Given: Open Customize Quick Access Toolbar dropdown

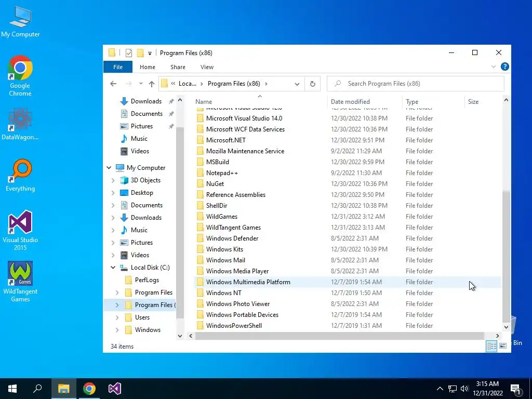Looking at the screenshot, I should 150,54.
